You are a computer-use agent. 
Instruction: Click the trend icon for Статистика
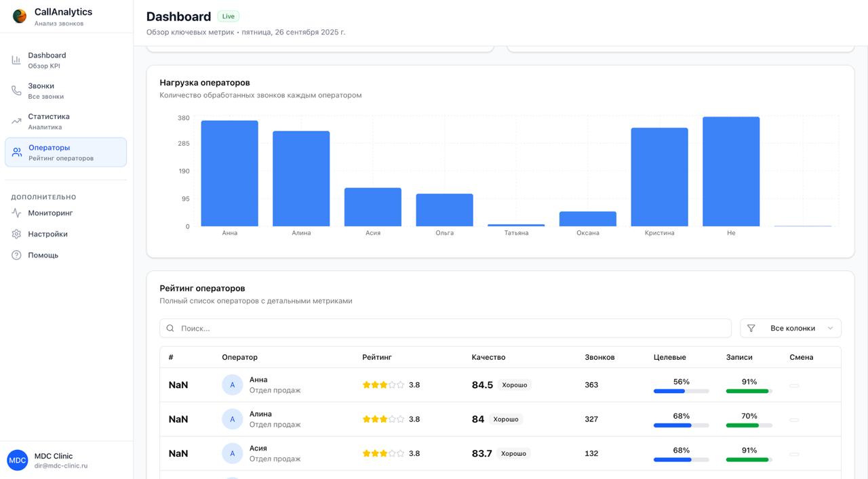point(16,121)
